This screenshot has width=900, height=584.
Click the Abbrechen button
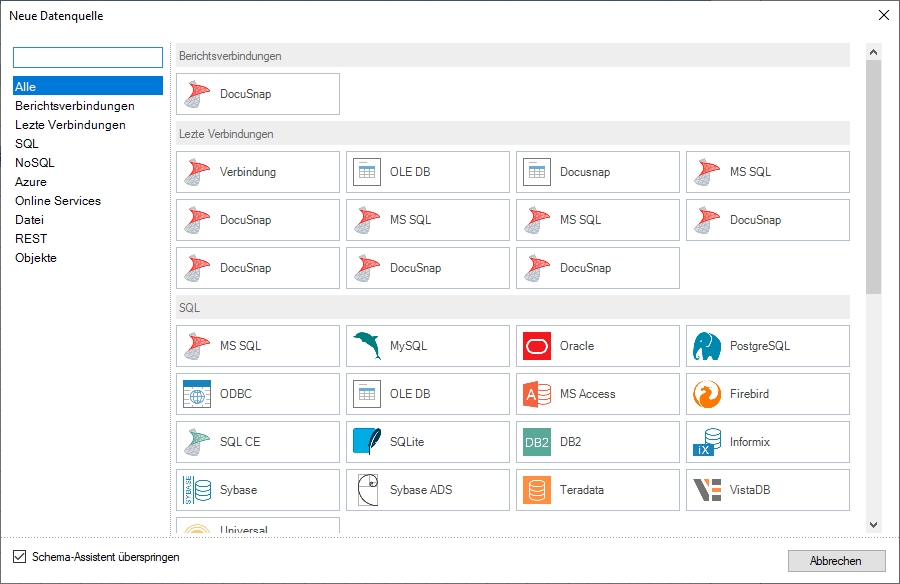point(836,561)
